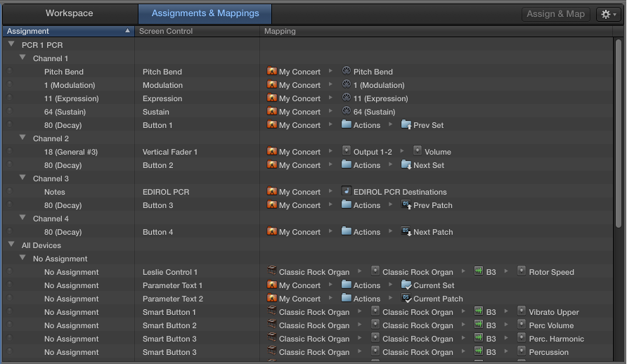Screen dimensions: 627x364
Task: Click the Output 1-2 channel strip icon
Action: tap(347, 151)
